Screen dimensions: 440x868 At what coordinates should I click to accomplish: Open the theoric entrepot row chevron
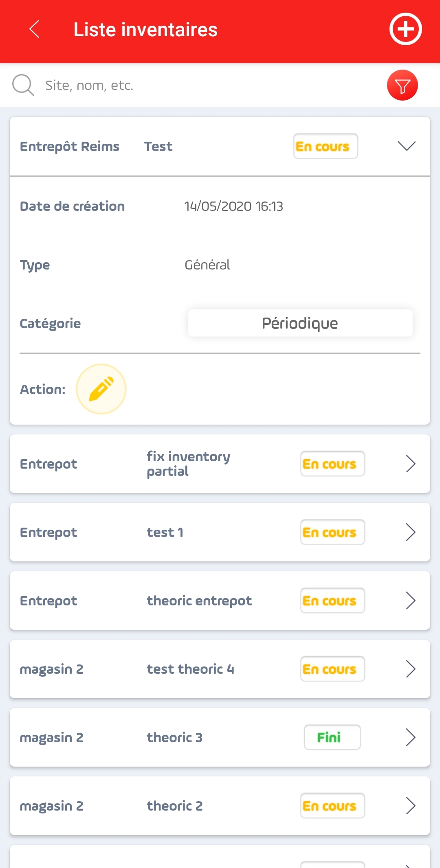click(x=411, y=601)
